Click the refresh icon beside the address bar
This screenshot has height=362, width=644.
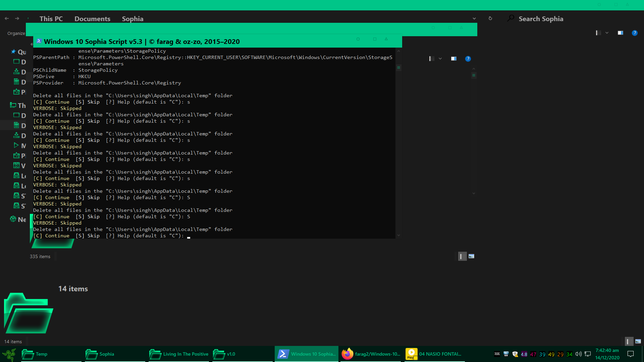click(x=490, y=18)
